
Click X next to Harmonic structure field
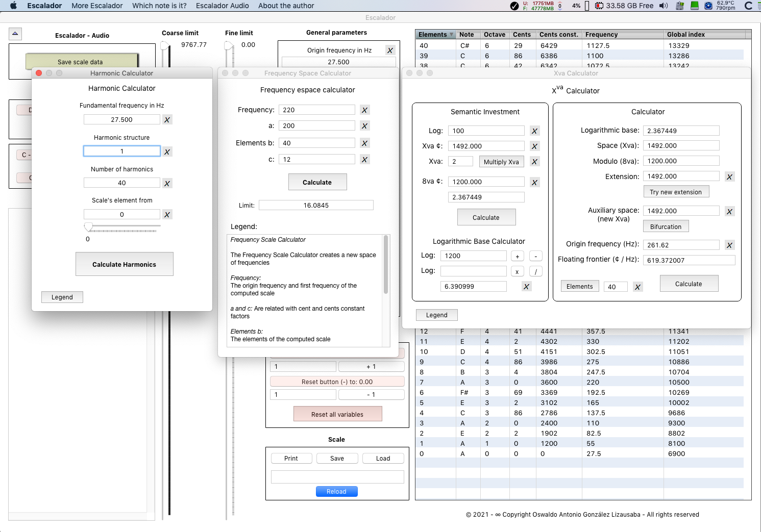pos(167,152)
